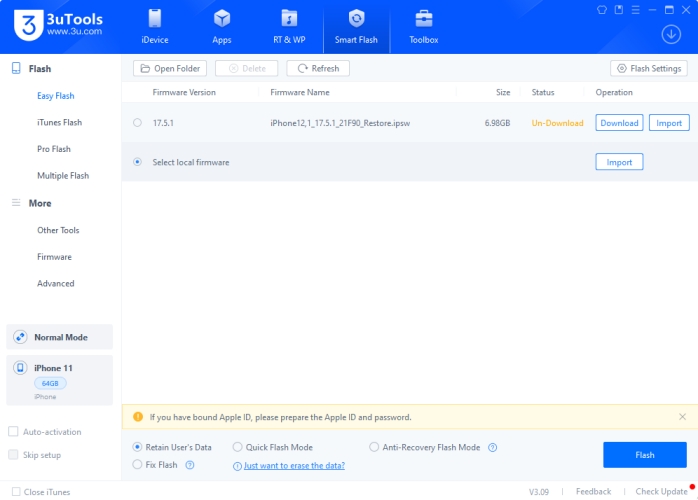
Task: Open the Toolbox section
Action: (x=423, y=27)
